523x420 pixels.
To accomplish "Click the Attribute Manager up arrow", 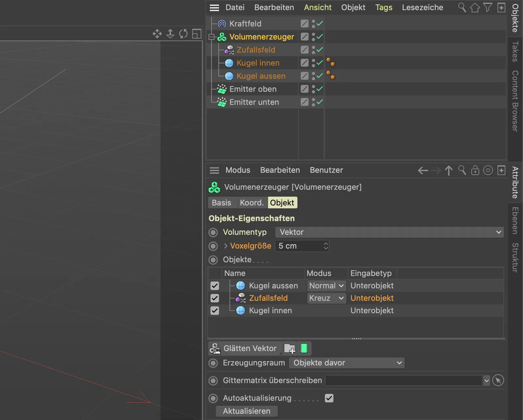I will (x=449, y=170).
